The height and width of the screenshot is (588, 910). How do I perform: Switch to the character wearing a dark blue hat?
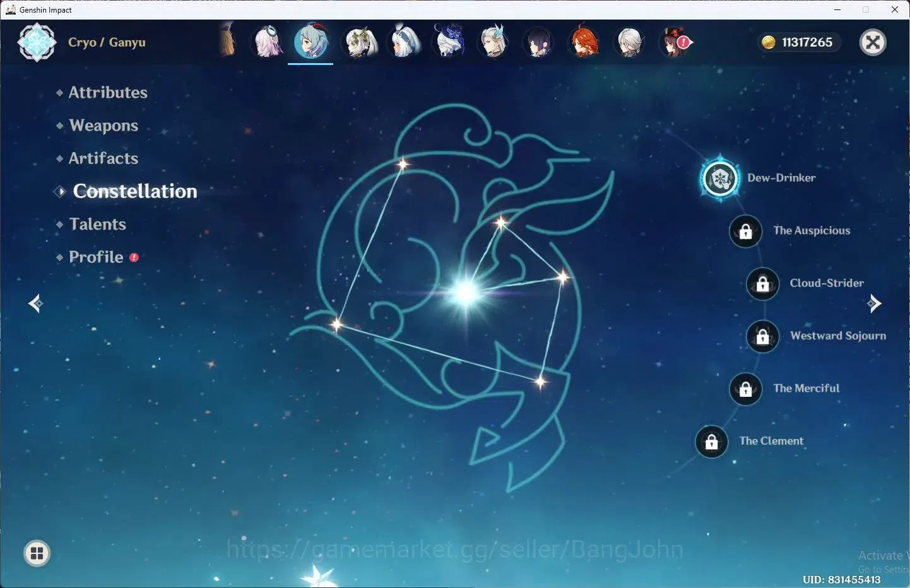pos(449,42)
